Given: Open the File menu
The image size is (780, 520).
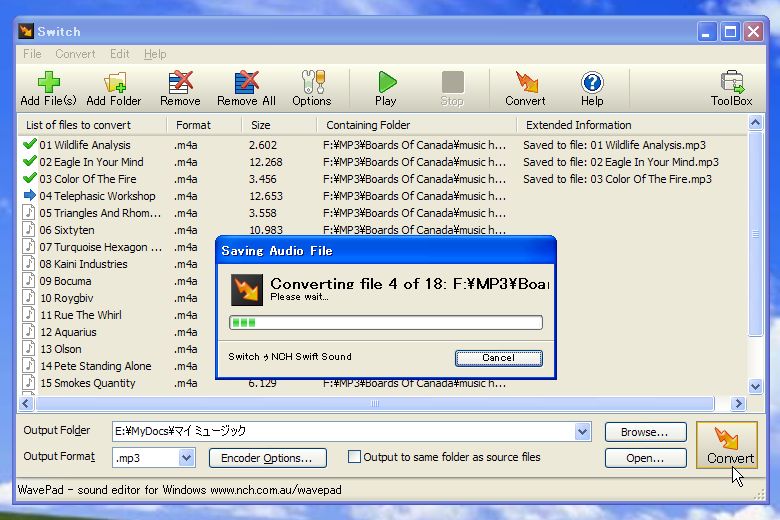Looking at the screenshot, I should point(32,54).
